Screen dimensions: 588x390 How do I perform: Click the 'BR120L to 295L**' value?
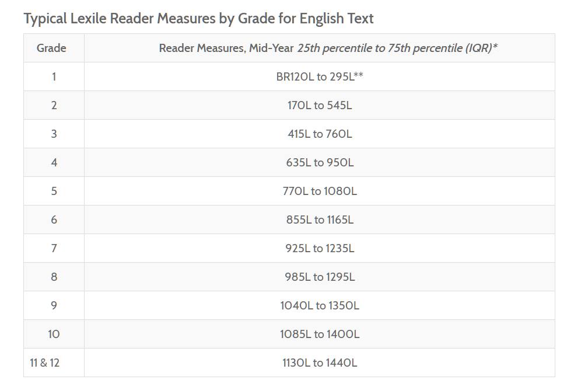(320, 76)
